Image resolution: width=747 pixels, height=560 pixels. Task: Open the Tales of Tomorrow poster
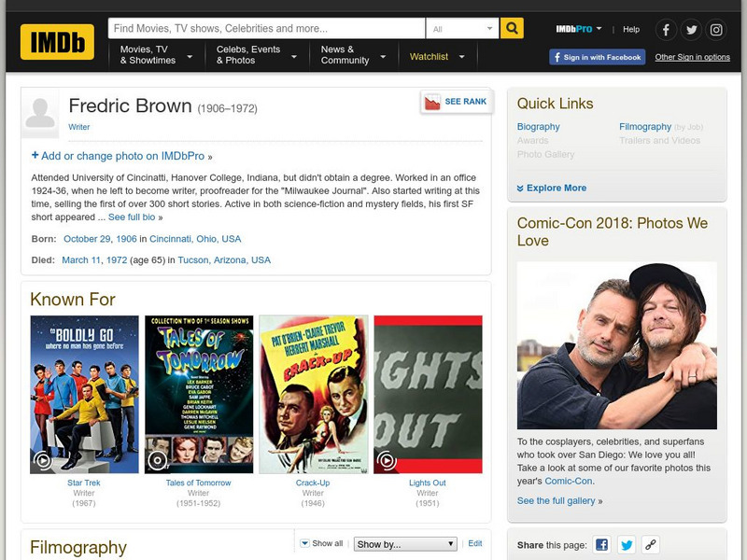pos(199,395)
